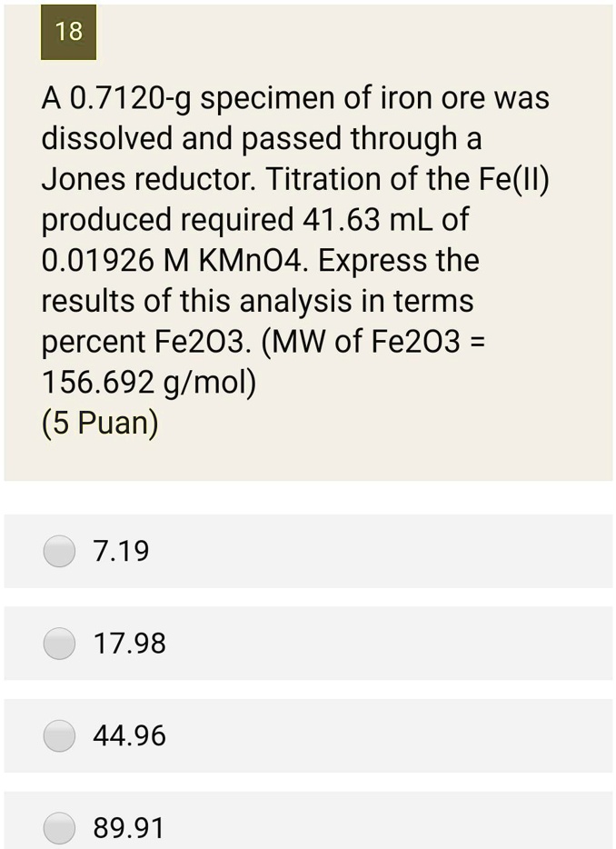Click the (5 Puan) point value text

pos(100,422)
